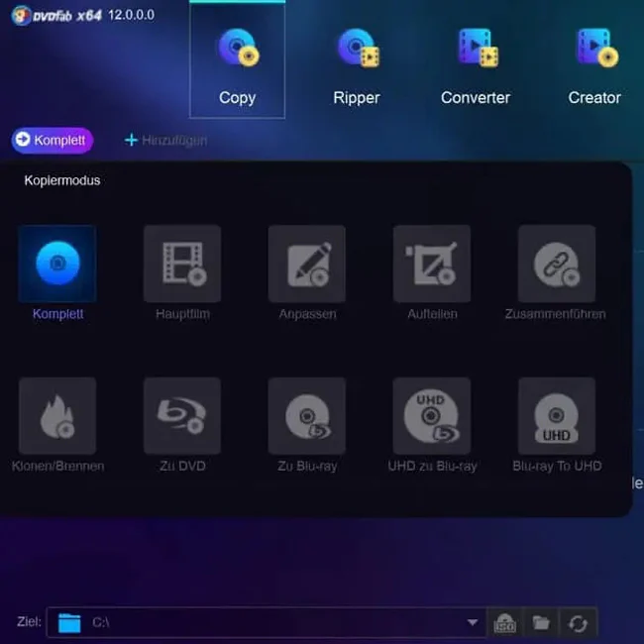Browse for output folder

click(541, 623)
